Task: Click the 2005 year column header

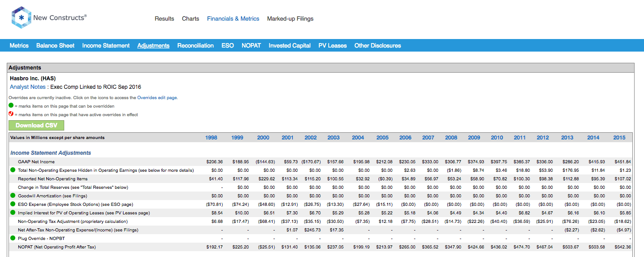Action: pyautogui.click(x=382, y=138)
